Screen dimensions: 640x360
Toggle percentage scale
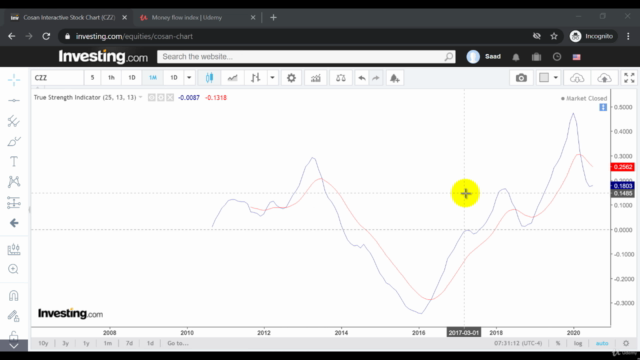pos(558,343)
